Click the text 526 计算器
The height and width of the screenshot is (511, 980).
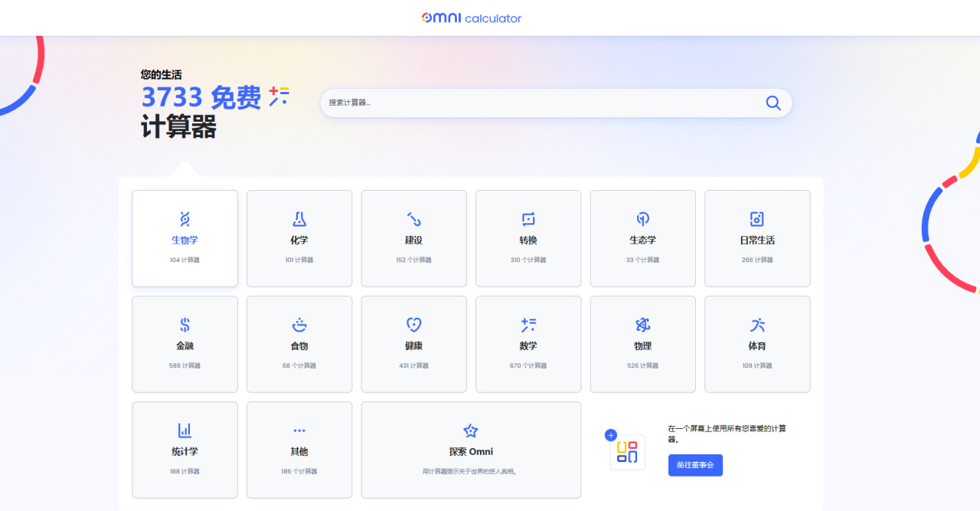(x=642, y=365)
